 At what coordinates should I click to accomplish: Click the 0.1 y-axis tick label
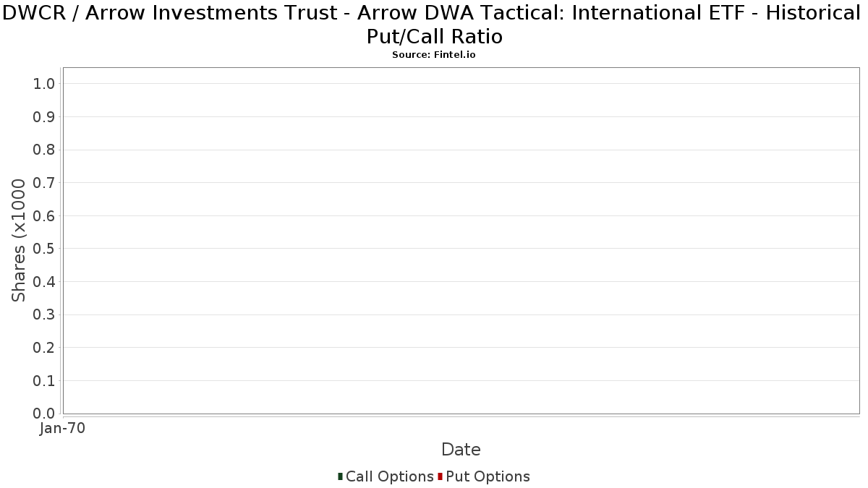click(x=44, y=381)
